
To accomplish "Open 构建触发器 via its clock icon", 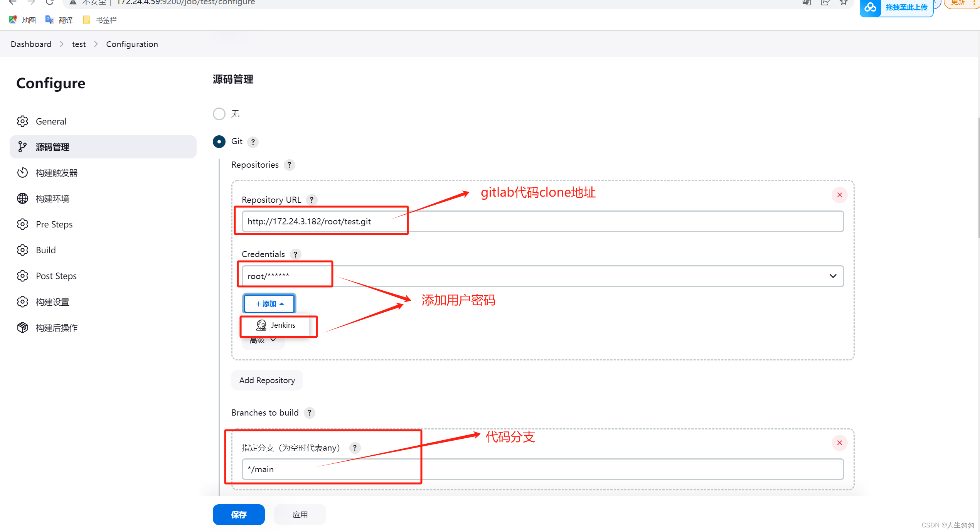I will pyautogui.click(x=22, y=173).
